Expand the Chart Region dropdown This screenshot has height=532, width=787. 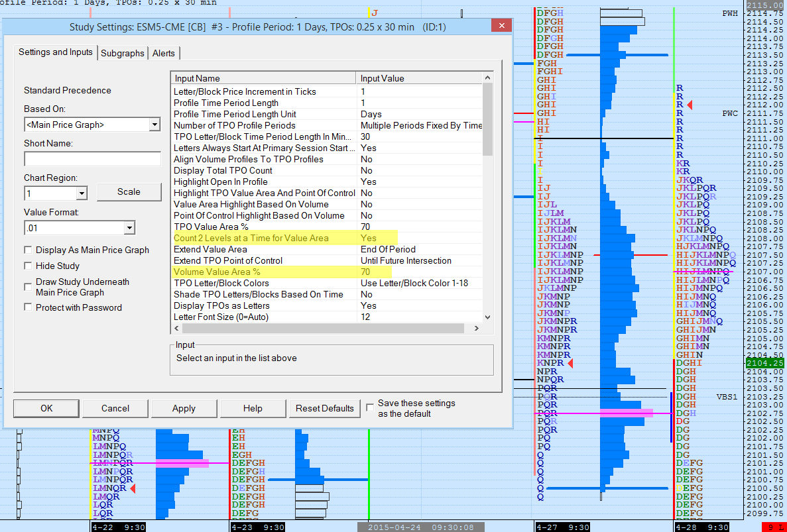[x=82, y=193]
